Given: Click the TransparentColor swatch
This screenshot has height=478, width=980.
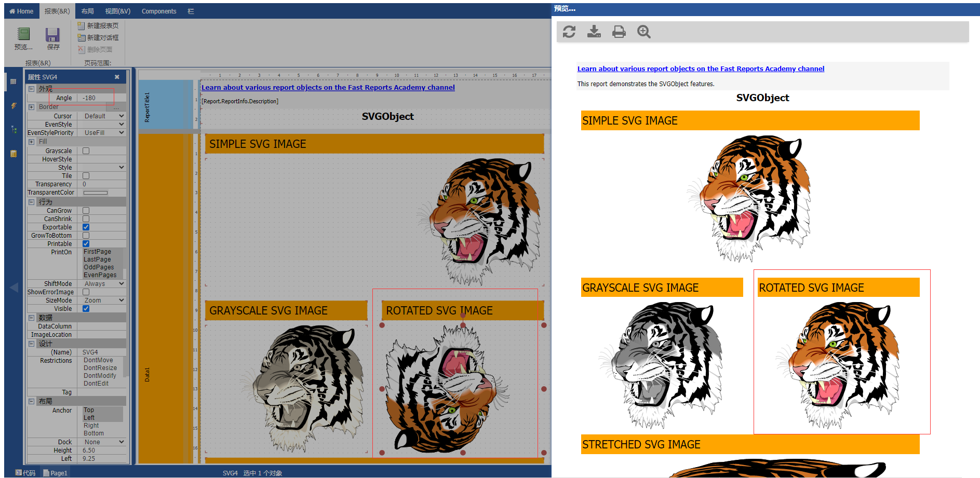Looking at the screenshot, I should [96, 193].
